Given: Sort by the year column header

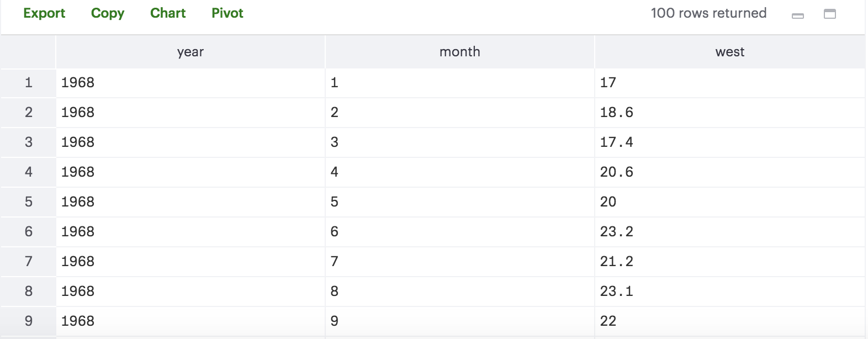Looking at the screenshot, I should coord(190,52).
